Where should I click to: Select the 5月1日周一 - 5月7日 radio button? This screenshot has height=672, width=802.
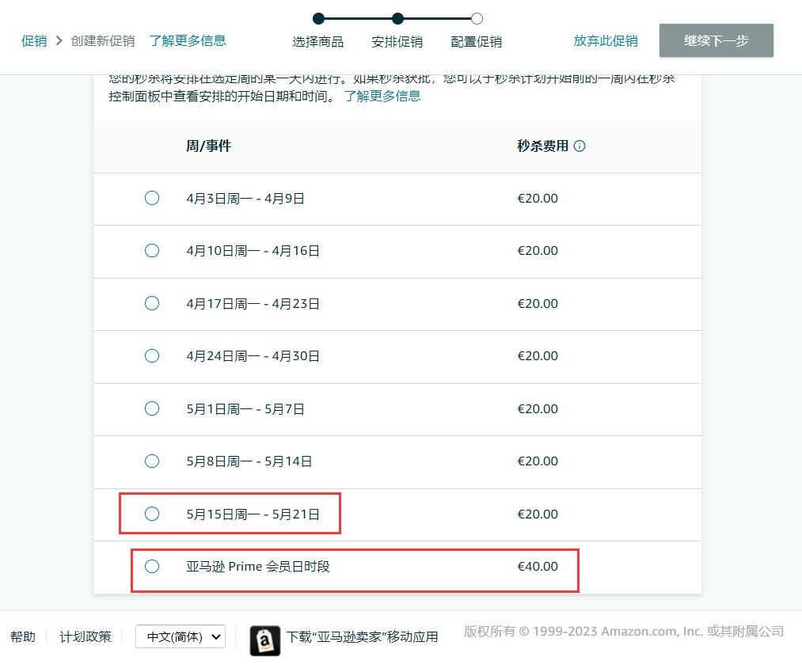click(152, 408)
